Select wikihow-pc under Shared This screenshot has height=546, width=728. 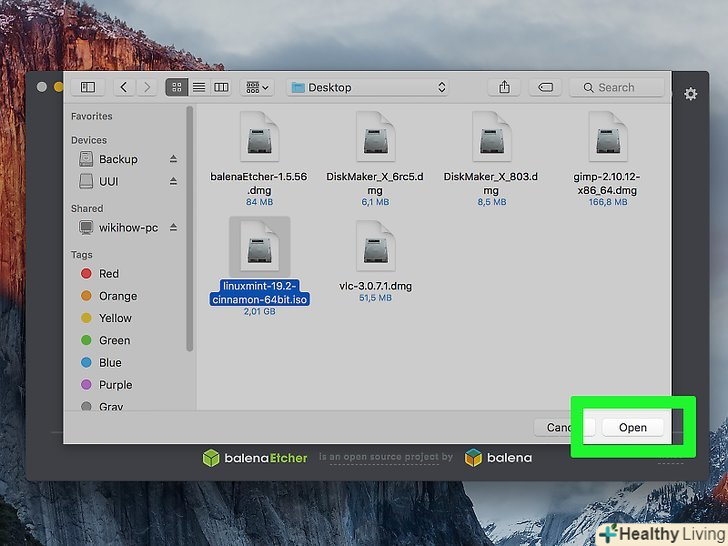127,228
